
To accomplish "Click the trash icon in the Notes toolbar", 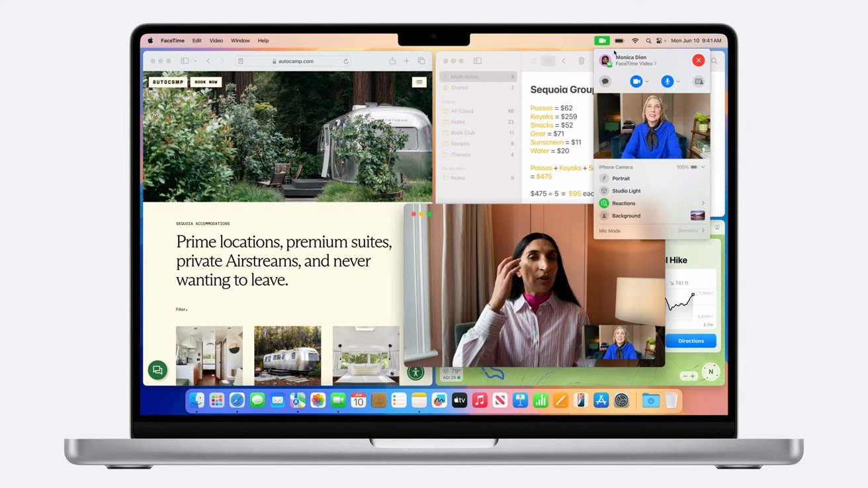I will point(582,61).
